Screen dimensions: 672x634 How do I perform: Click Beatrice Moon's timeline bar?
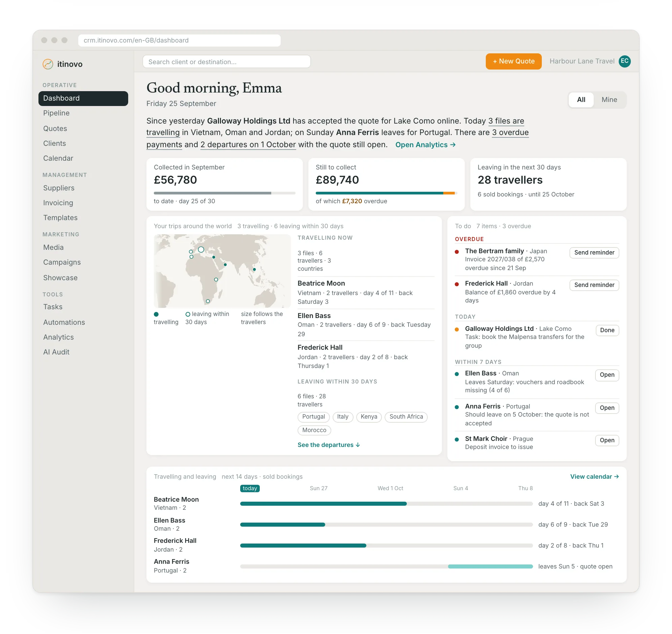click(323, 504)
